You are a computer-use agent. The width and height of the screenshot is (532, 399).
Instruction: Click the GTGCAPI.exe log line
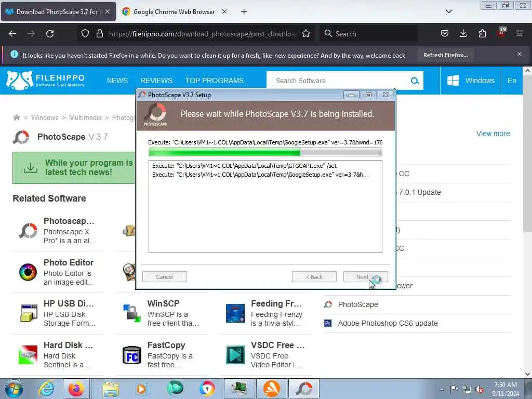coord(244,166)
